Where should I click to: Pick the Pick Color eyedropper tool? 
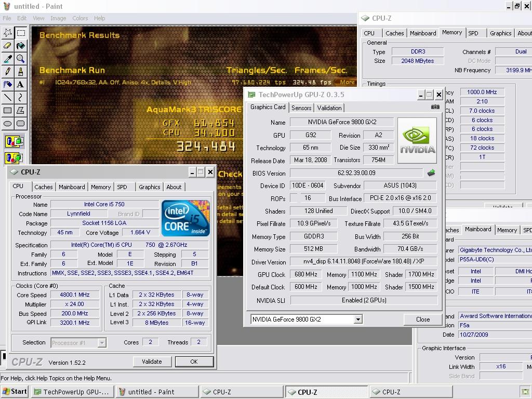(x=8, y=59)
